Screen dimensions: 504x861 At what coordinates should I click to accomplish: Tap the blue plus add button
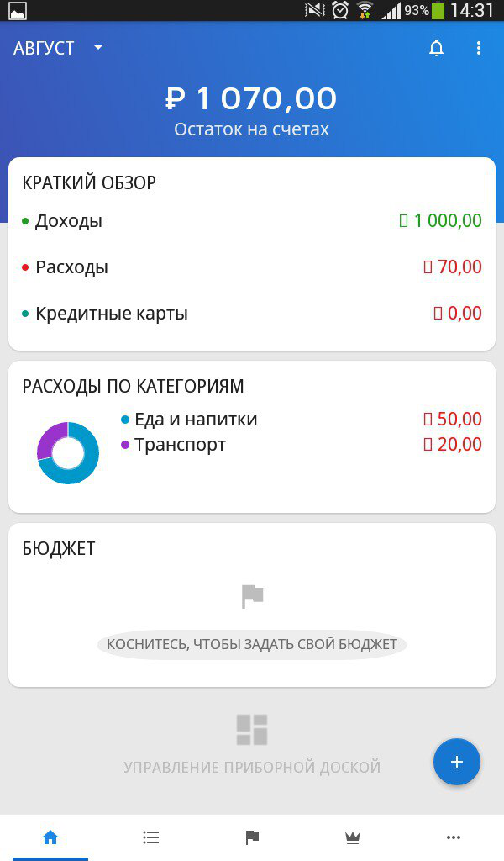(x=456, y=762)
